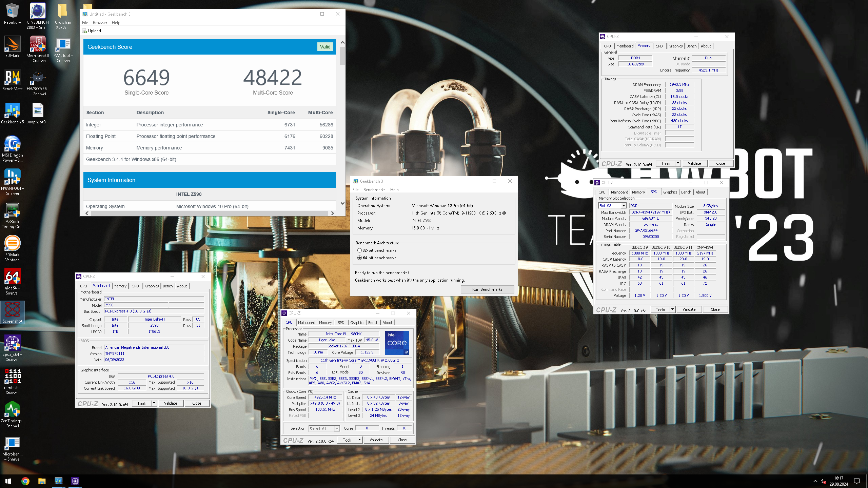Select 64-bit benchmarks option
The image size is (868, 488).
tap(377, 258)
